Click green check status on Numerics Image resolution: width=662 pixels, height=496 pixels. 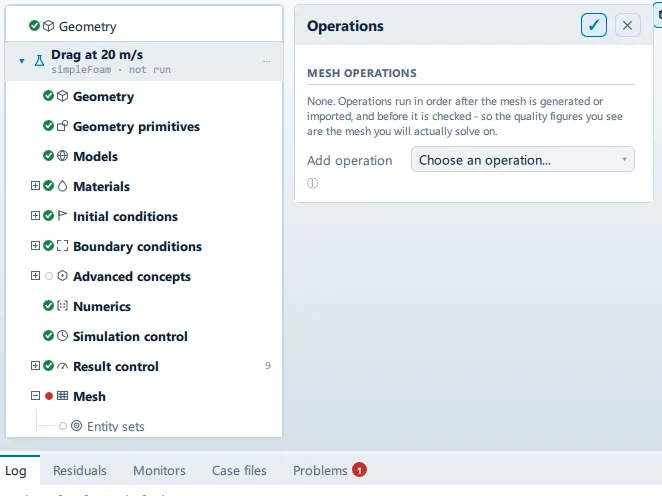click(x=49, y=306)
